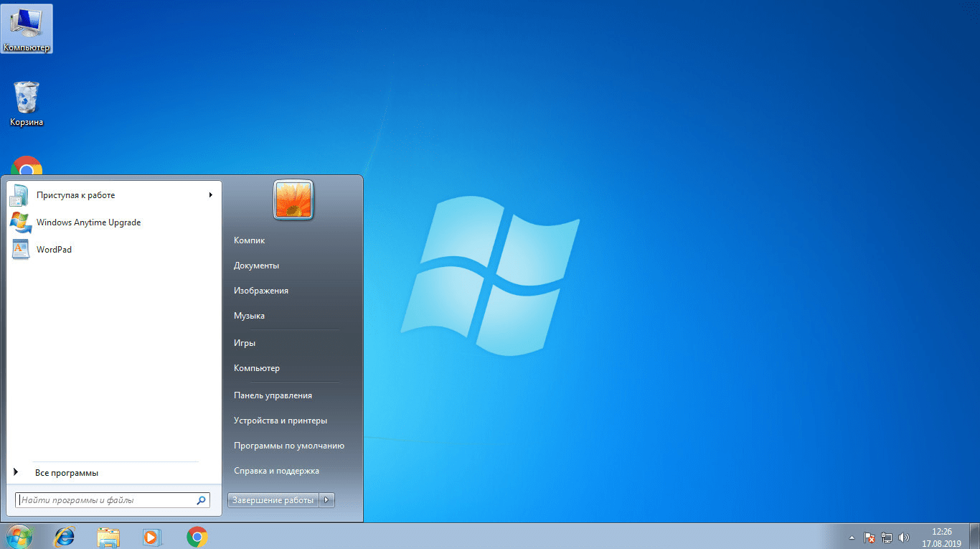Open Windows Media Player from taskbar

coord(152,536)
